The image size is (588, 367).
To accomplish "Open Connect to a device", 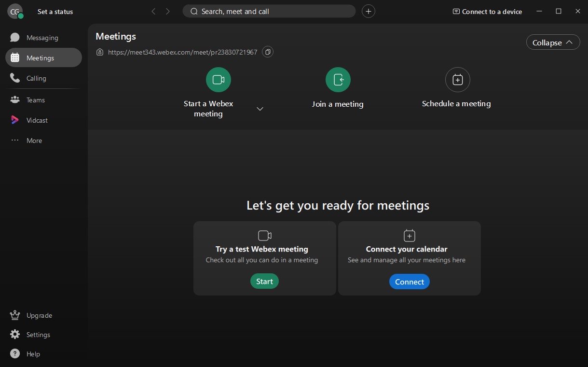I will (x=487, y=12).
